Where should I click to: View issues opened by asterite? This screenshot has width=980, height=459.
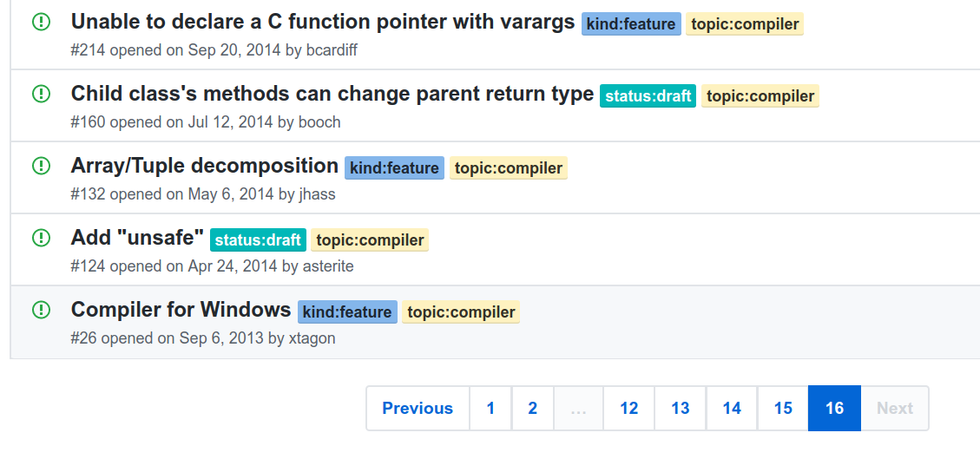328,266
